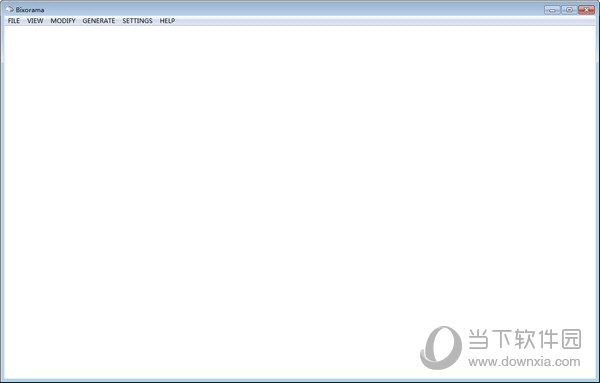
Task: Click the Bixorama title text
Action: [30, 10]
